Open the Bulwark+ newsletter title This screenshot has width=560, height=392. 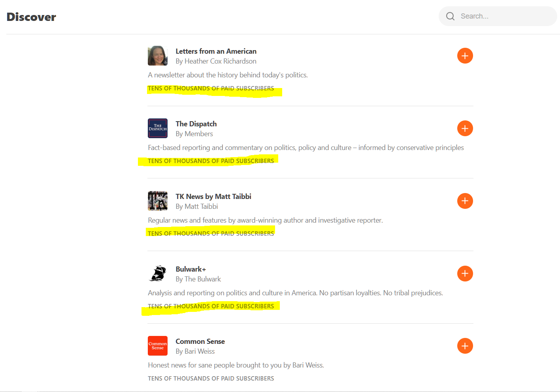click(x=191, y=269)
